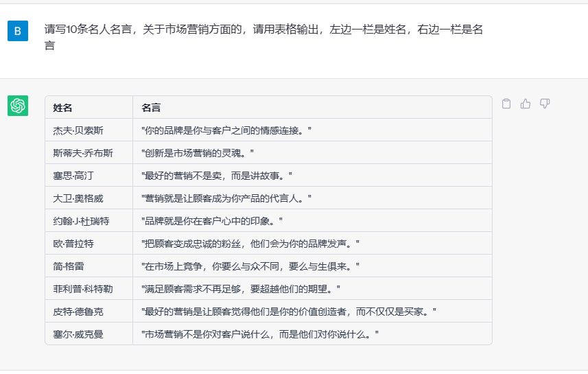Click the green ChatGPT logo avatar
Image resolution: width=588 pixels, height=374 pixels.
(18, 106)
